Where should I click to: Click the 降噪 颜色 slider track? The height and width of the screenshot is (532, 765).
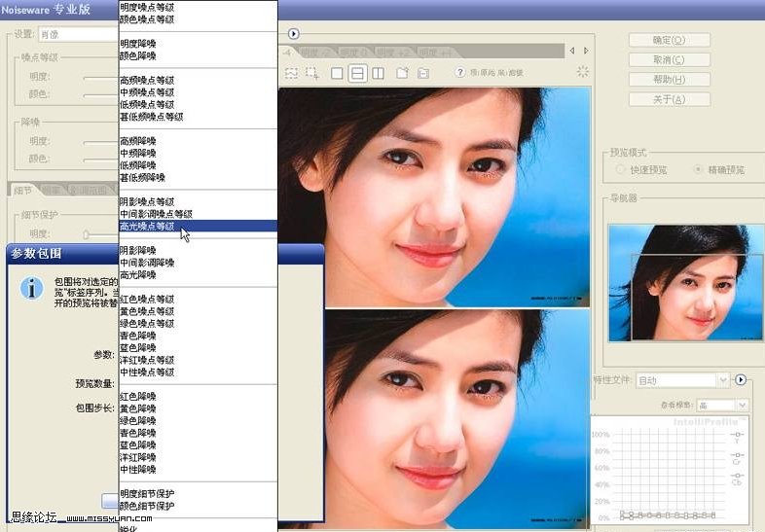pos(101,160)
